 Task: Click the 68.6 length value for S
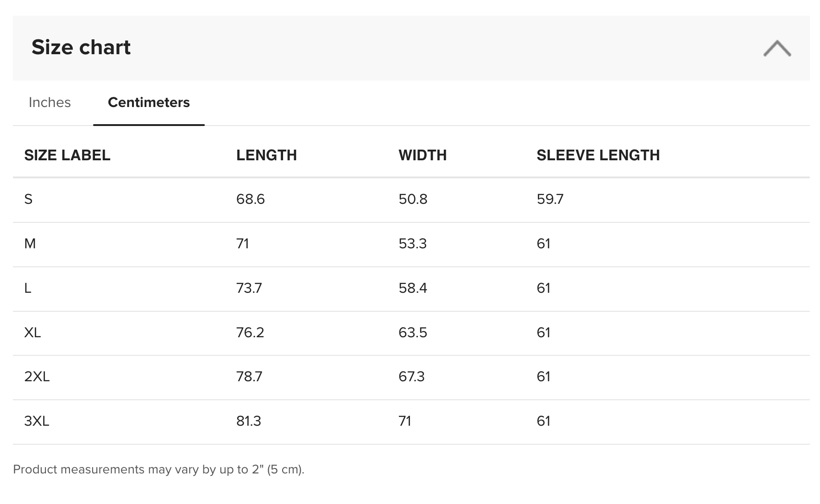251,199
